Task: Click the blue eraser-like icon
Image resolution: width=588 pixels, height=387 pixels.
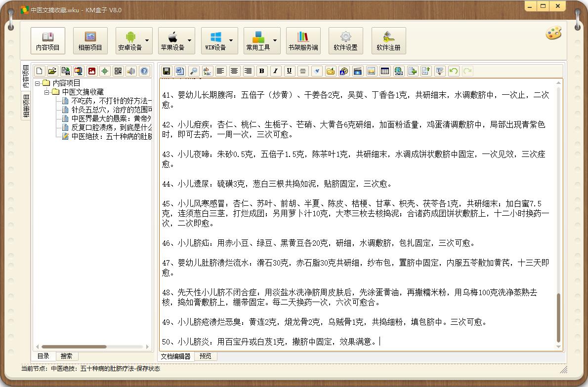Action: click(317, 71)
